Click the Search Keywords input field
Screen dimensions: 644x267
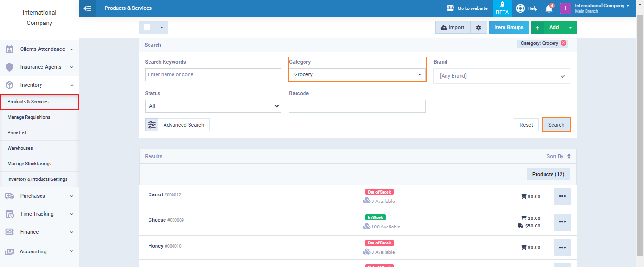[213, 74]
